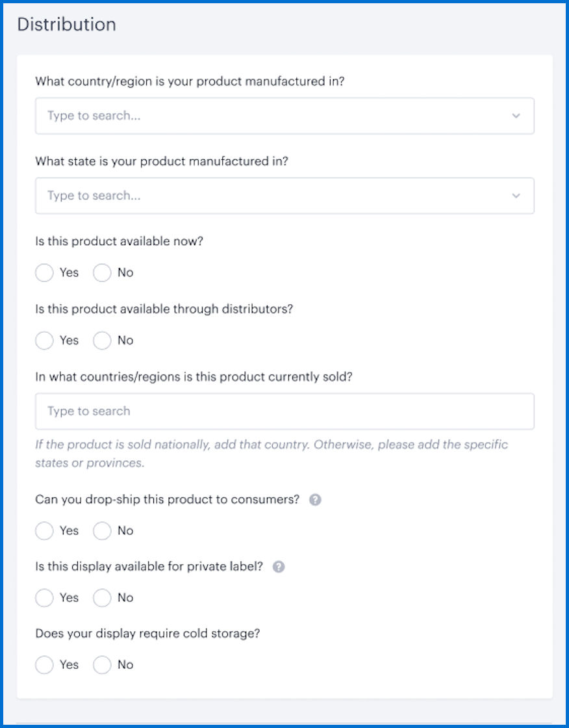Select No for product available now
This screenshot has width=569, height=728.
(x=102, y=272)
